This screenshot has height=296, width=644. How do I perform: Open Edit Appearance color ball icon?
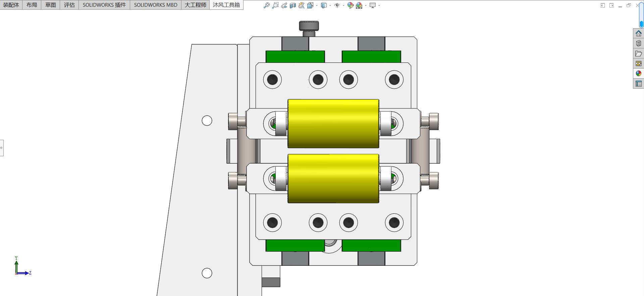[x=350, y=5]
